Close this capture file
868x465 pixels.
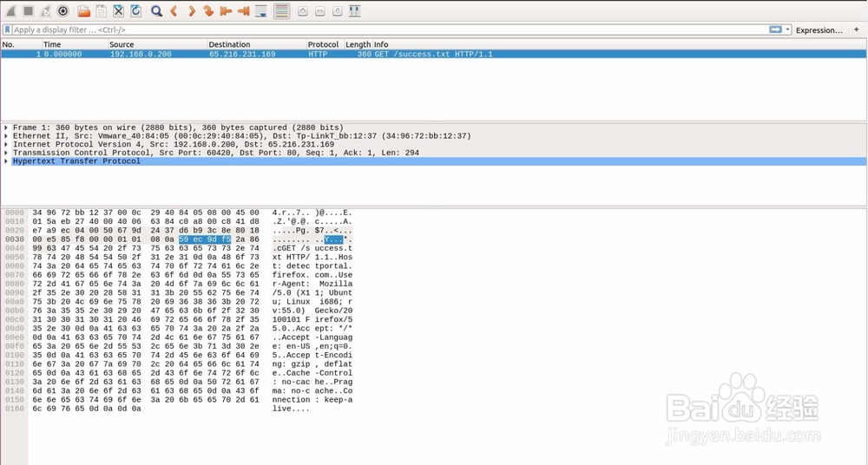tap(118, 11)
